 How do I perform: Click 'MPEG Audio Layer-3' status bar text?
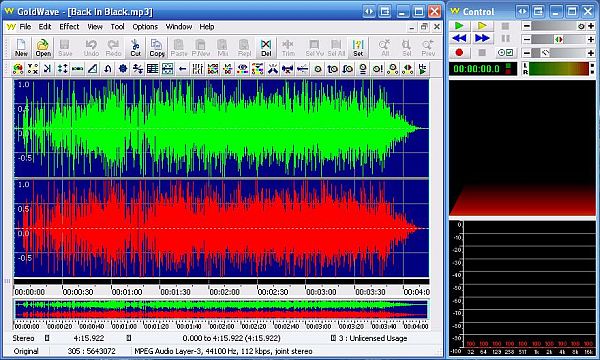pyautogui.click(x=166, y=351)
